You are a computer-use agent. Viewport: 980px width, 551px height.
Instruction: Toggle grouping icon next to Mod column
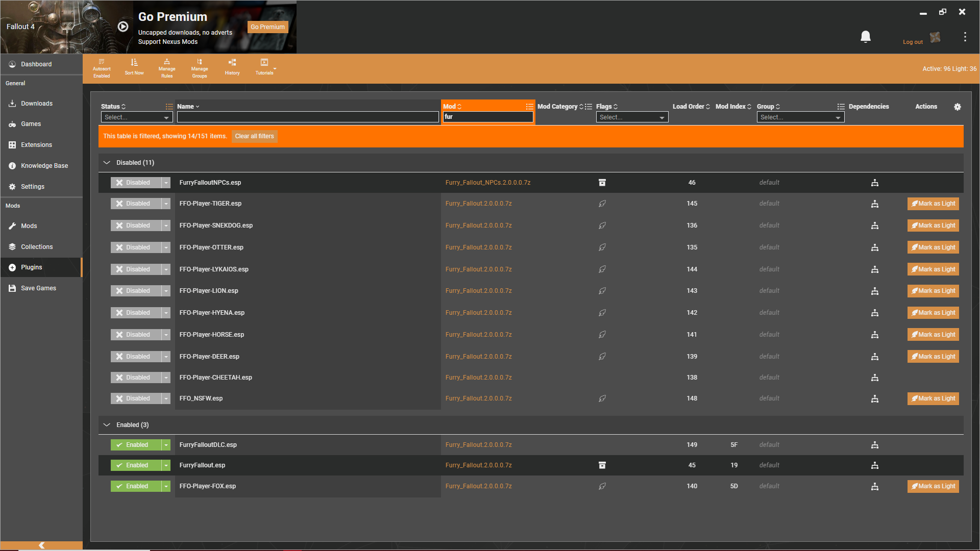pos(530,107)
